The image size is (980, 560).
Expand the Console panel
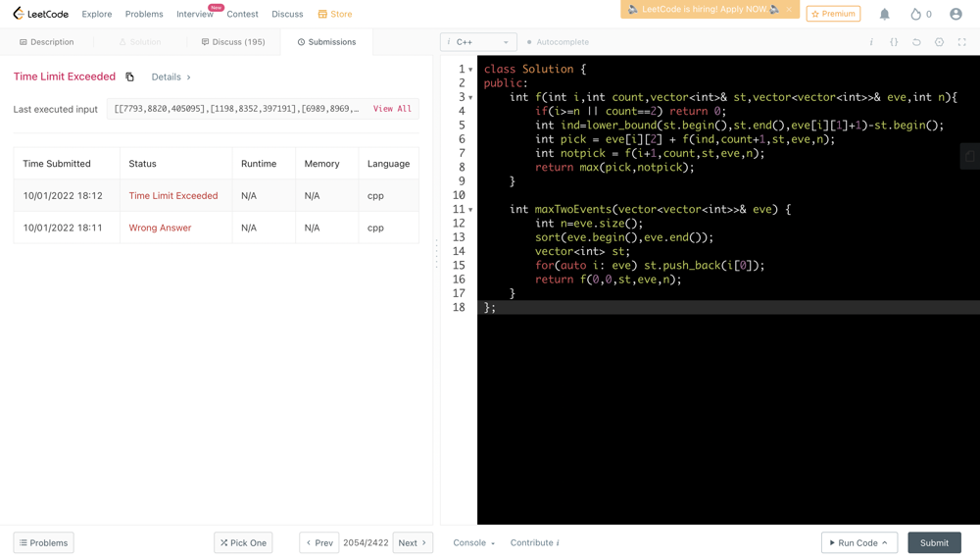click(473, 542)
